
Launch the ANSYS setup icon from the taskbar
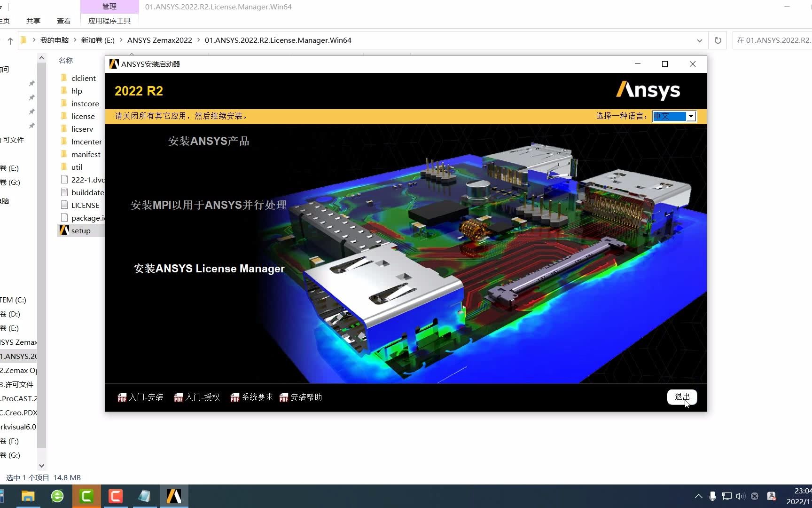click(174, 496)
